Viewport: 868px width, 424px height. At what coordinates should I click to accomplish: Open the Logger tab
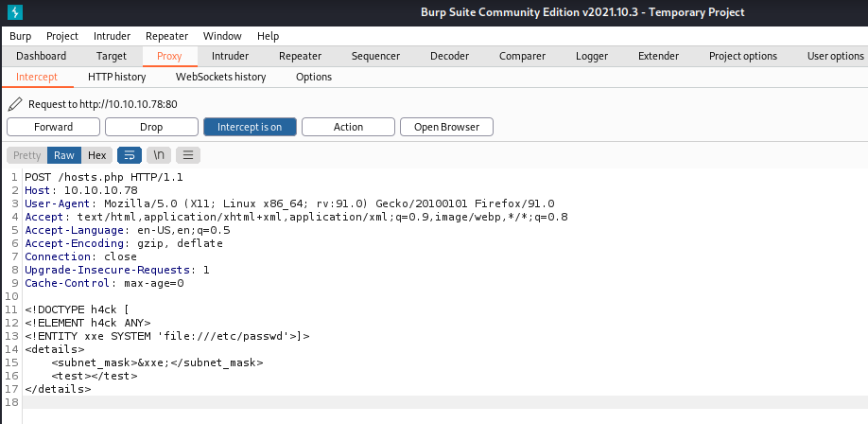pos(592,56)
